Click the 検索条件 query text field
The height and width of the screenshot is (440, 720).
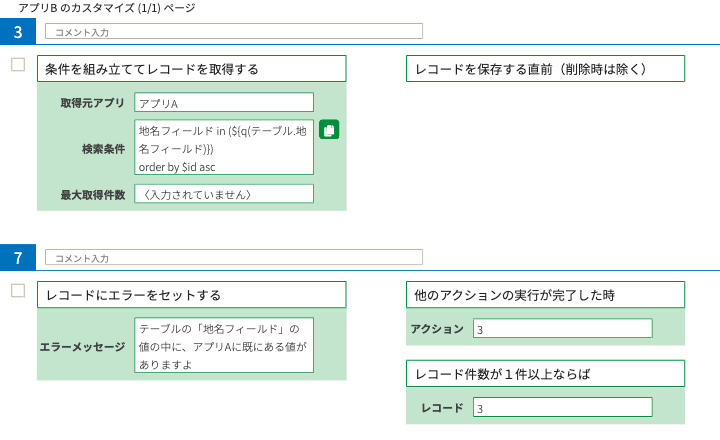coord(224,147)
